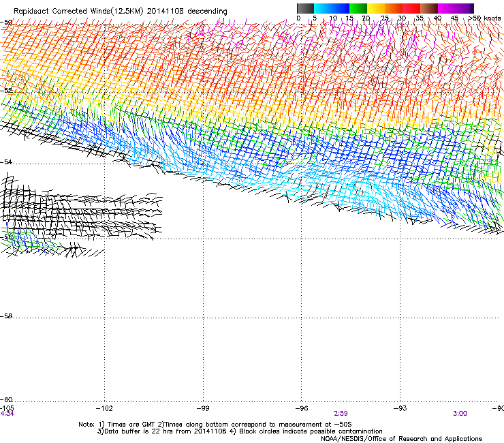
Task: Click the longitude label '-102'
Action: [104, 408]
